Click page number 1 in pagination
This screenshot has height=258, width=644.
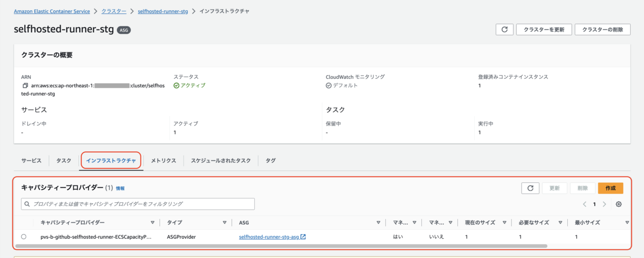pos(594,204)
